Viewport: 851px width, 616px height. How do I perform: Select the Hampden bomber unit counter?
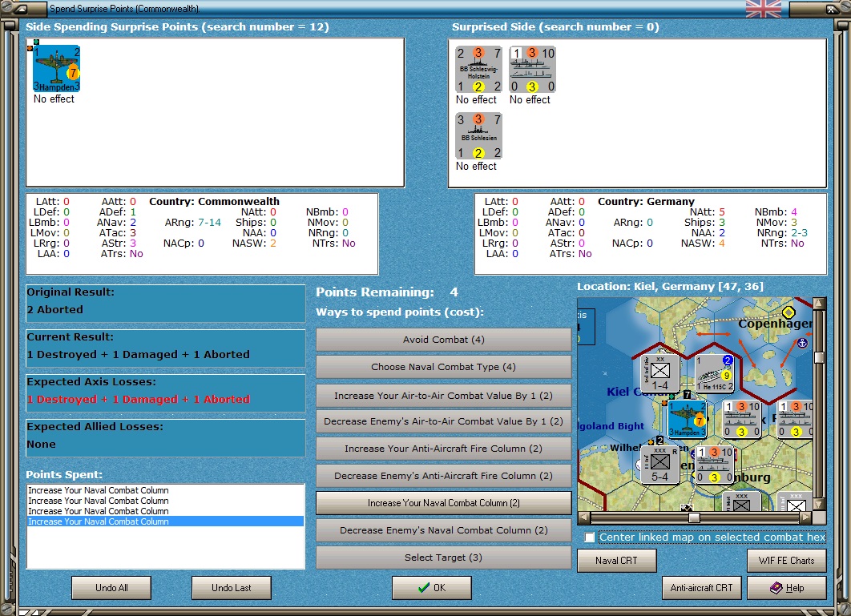coord(56,69)
